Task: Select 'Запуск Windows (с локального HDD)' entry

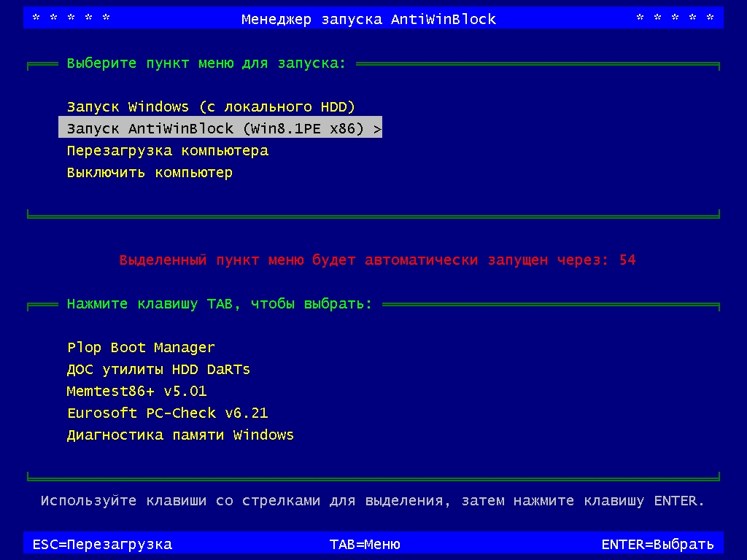Action: point(211,107)
